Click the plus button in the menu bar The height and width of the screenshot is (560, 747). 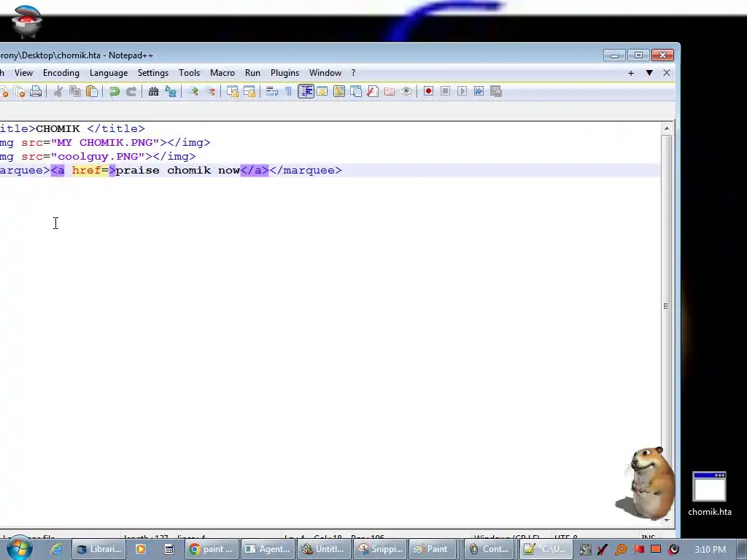[x=631, y=73]
